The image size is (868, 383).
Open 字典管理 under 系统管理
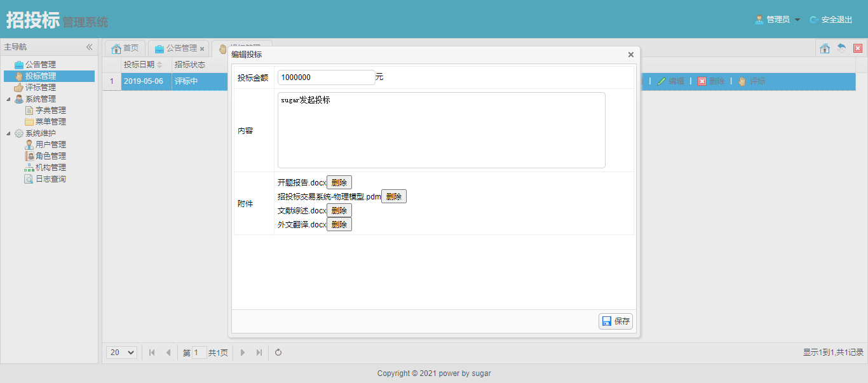tap(50, 111)
